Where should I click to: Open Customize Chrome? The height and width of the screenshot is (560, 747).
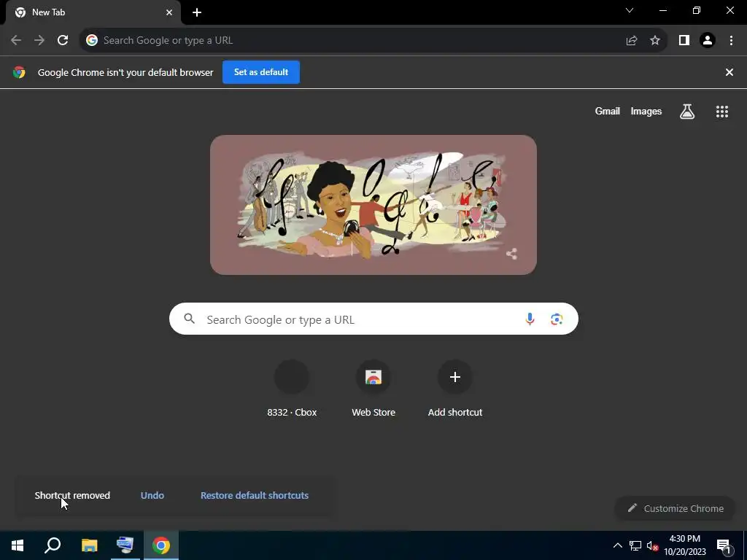675,508
